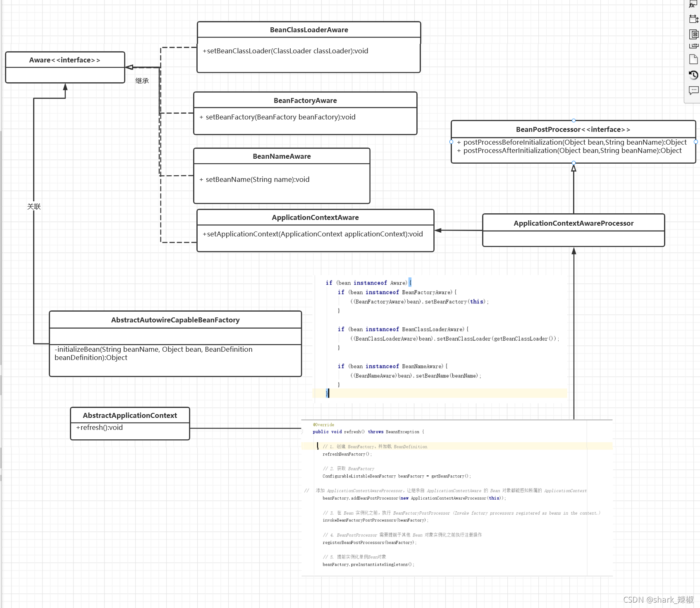Screen dimensions: 700x608
Task: Click the initializeBean method text
Action: coord(153,353)
